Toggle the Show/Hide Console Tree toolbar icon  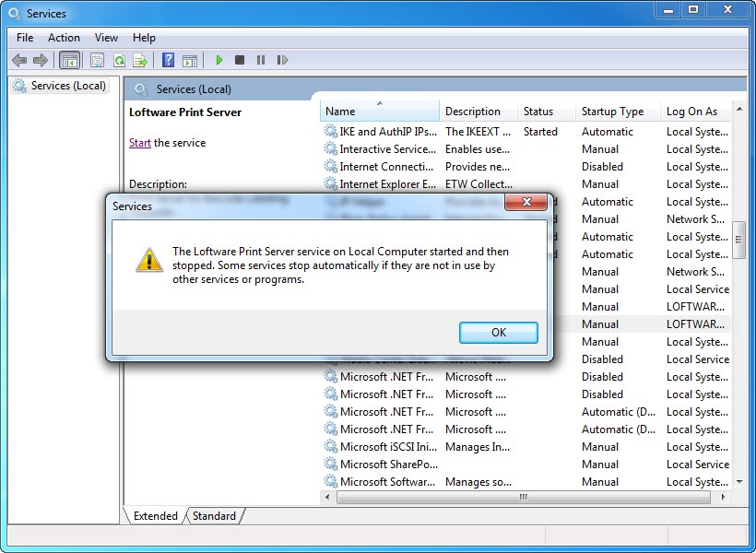tap(69, 60)
